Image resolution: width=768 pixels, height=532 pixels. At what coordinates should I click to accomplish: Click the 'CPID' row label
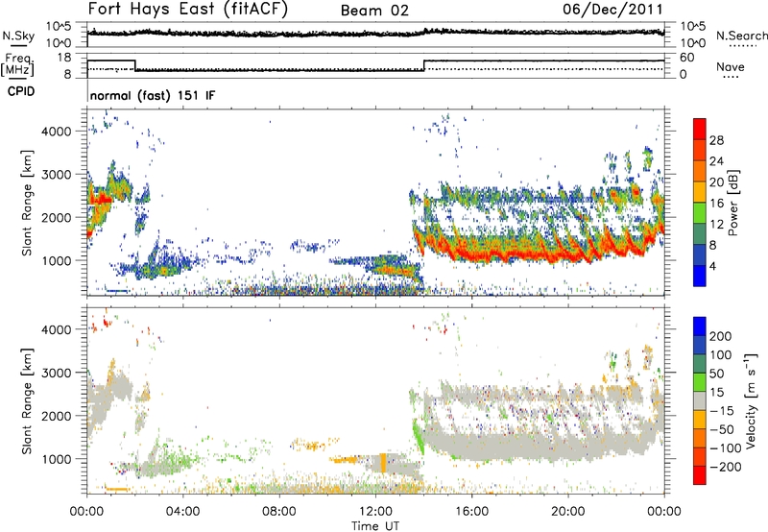21,91
